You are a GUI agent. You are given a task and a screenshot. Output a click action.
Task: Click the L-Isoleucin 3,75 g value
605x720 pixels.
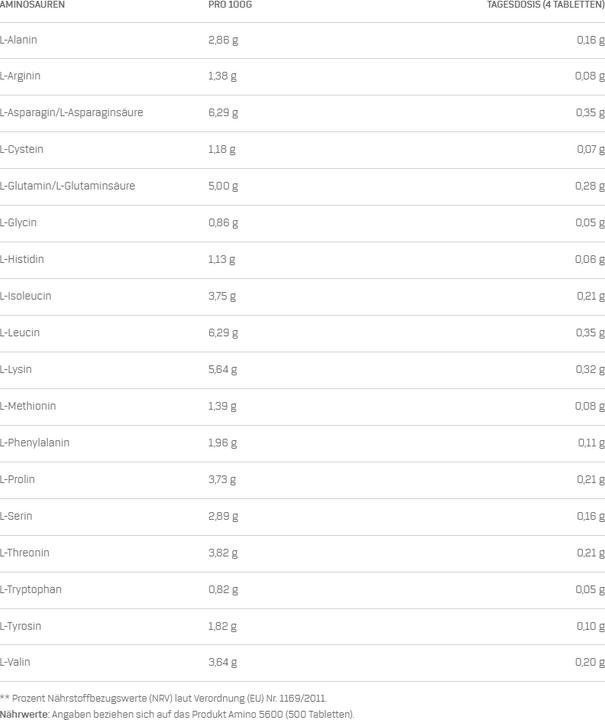222,296
